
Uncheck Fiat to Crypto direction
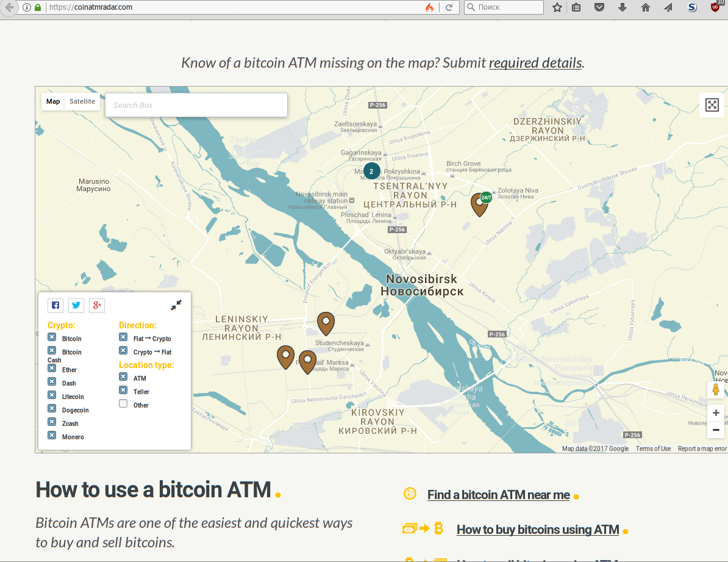[x=123, y=337]
